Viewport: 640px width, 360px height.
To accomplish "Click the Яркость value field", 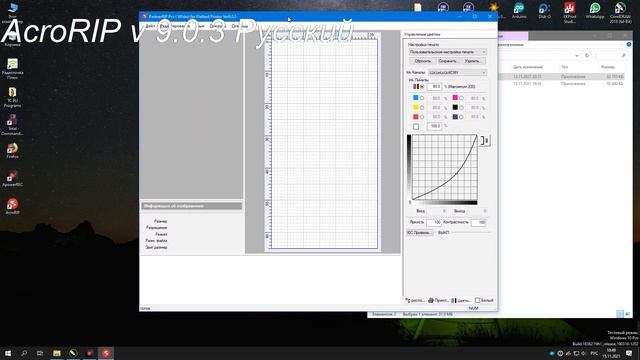I will [434, 222].
